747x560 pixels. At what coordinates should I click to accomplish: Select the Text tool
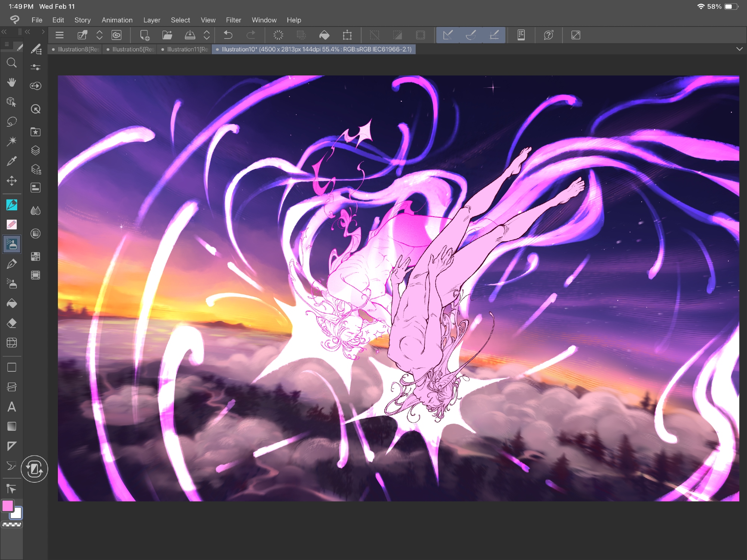[12, 407]
